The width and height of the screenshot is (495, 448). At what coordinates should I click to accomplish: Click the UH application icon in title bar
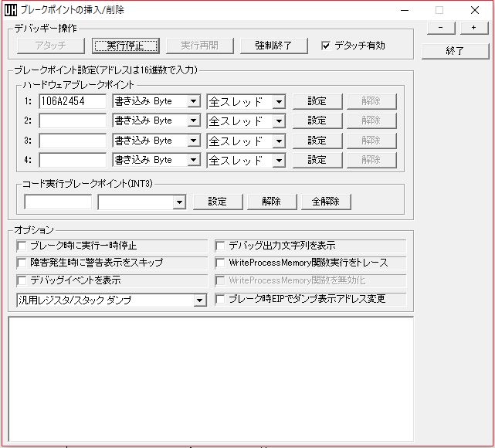[x=10, y=10]
